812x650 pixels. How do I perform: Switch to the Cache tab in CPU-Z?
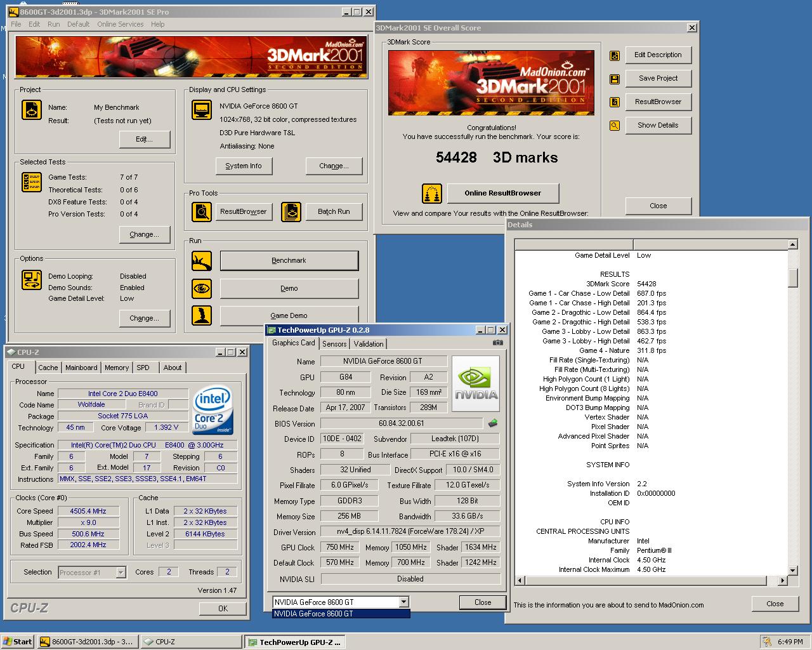point(48,368)
